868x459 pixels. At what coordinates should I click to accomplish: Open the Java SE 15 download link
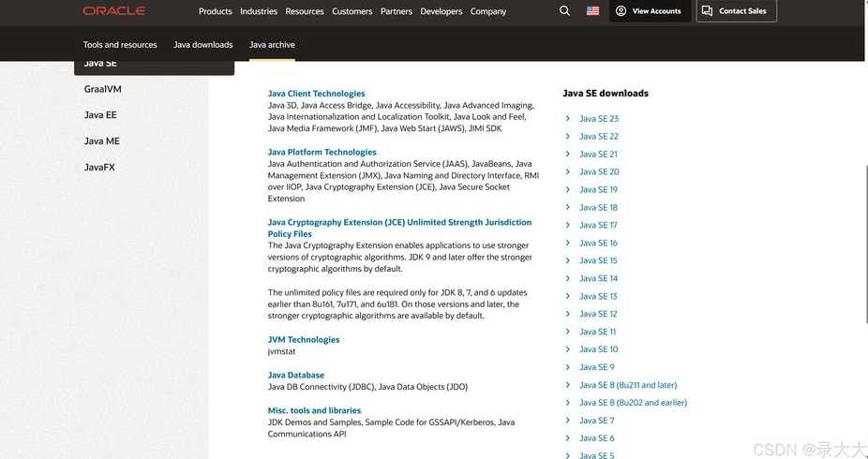pyautogui.click(x=598, y=260)
